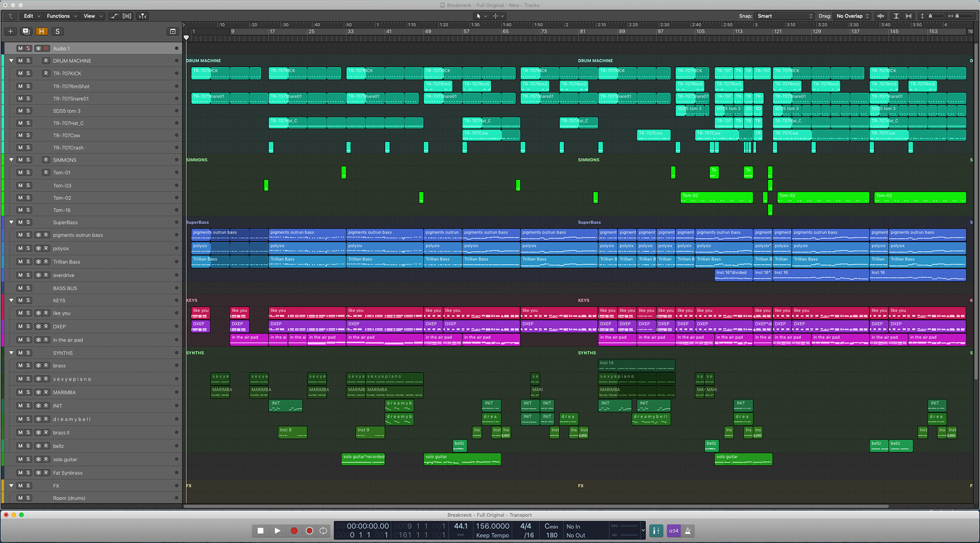Click the freeze button on Audio 1

38,48
